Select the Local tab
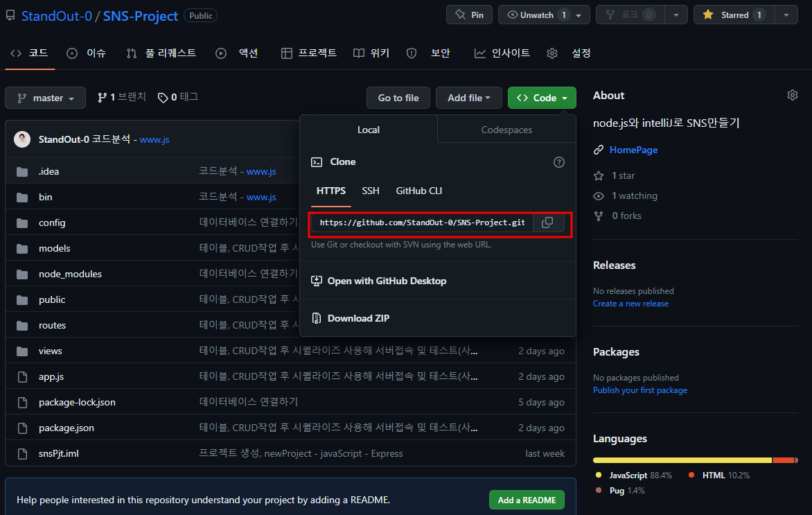The height and width of the screenshot is (515, 812). [x=368, y=130]
